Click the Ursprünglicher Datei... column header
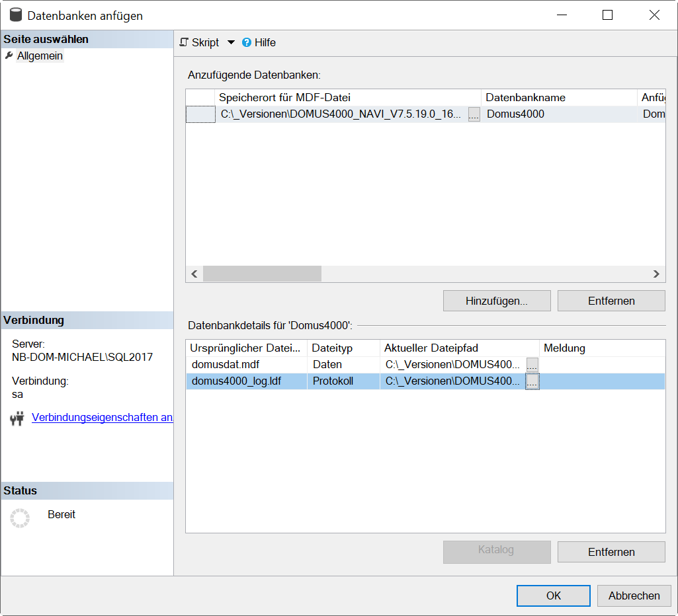The image size is (678, 616). tap(247, 348)
